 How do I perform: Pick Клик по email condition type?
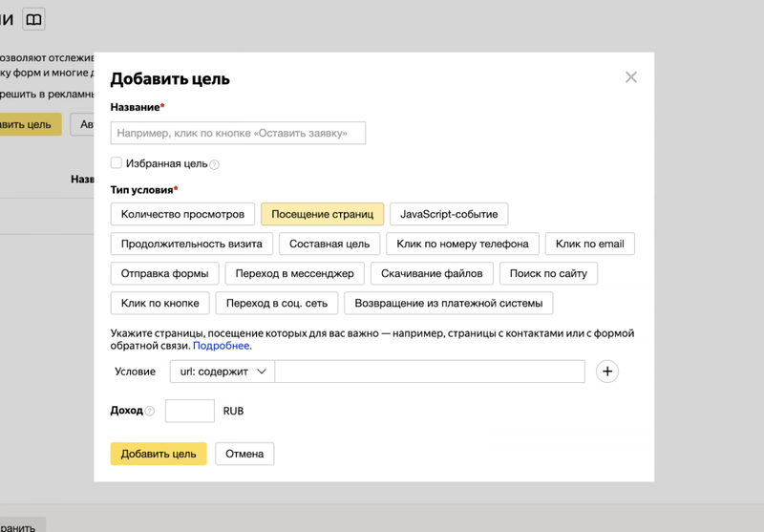(x=589, y=245)
